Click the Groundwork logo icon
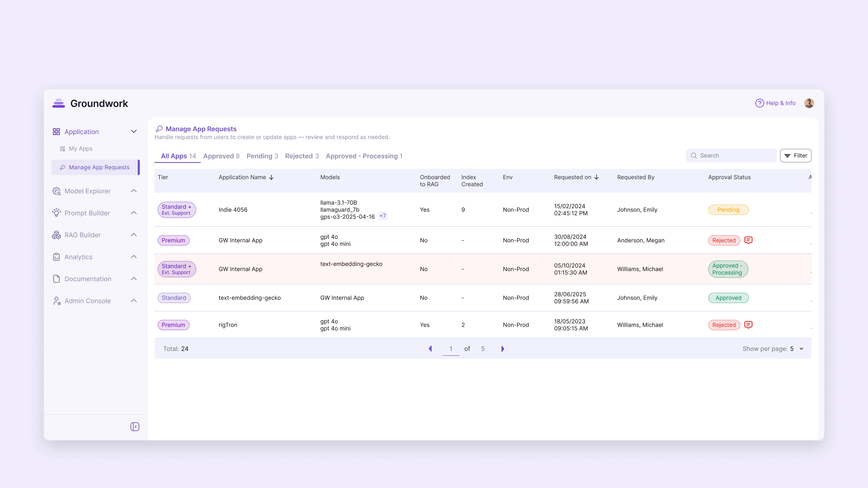868x488 pixels. tap(59, 103)
